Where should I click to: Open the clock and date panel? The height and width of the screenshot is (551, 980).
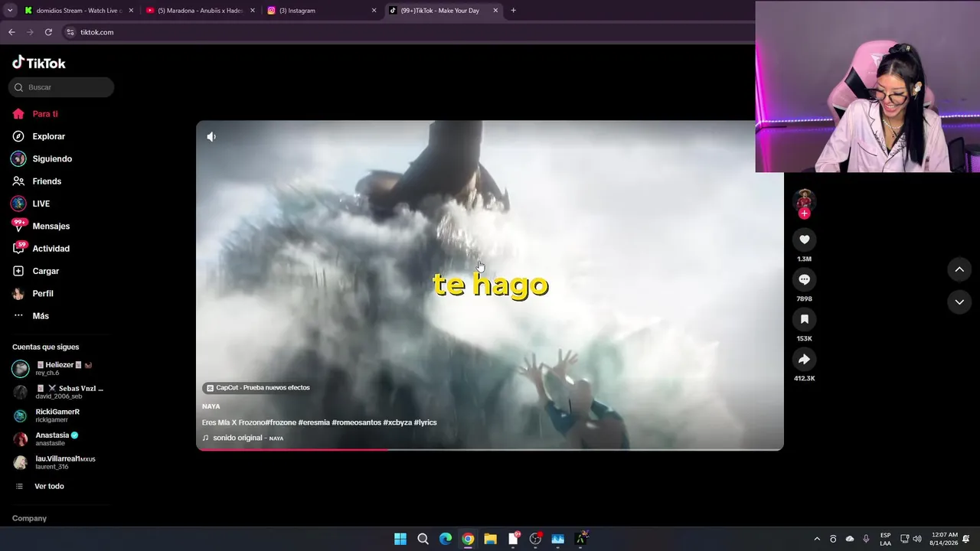click(944, 539)
